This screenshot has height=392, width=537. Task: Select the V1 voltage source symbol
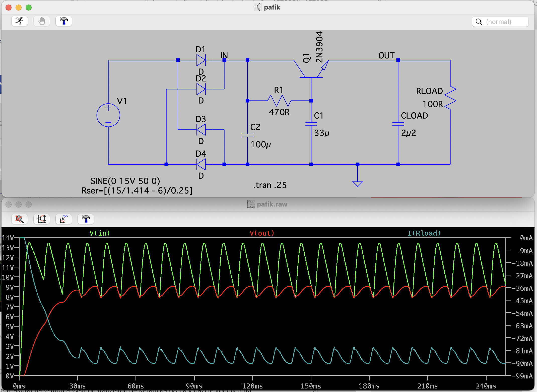click(108, 115)
